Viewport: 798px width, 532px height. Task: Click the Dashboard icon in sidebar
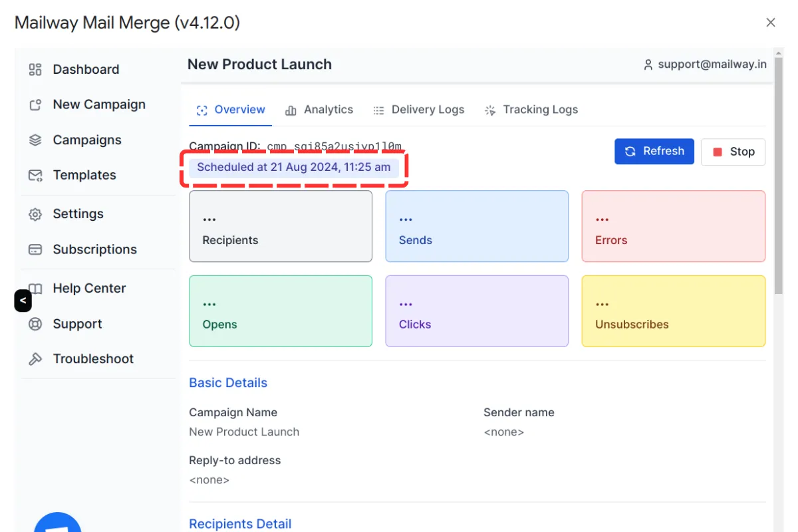(x=35, y=69)
